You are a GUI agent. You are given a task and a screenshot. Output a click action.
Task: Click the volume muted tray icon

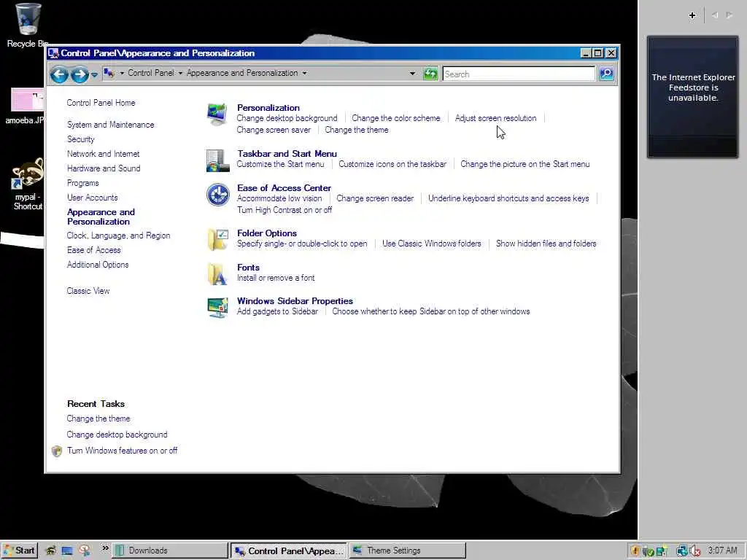(x=695, y=551)
